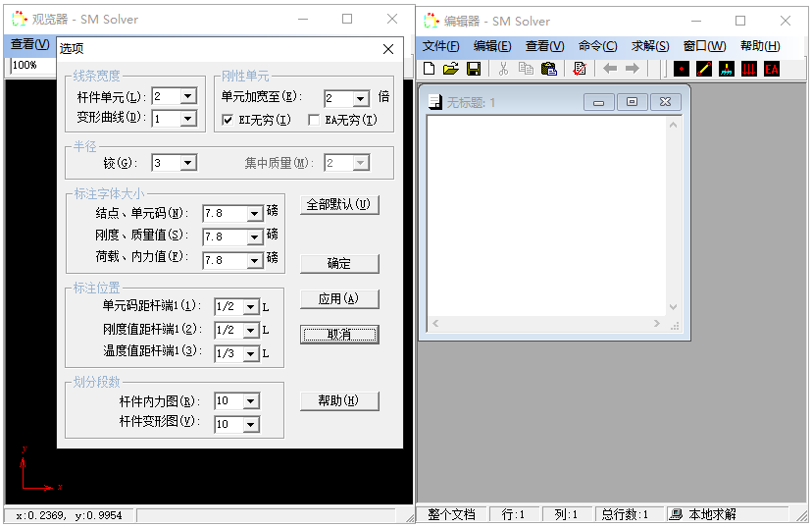The height and width of the screenshot is (527, 812).
Task: Select the red dot node command icon
Action: point(682,69)
